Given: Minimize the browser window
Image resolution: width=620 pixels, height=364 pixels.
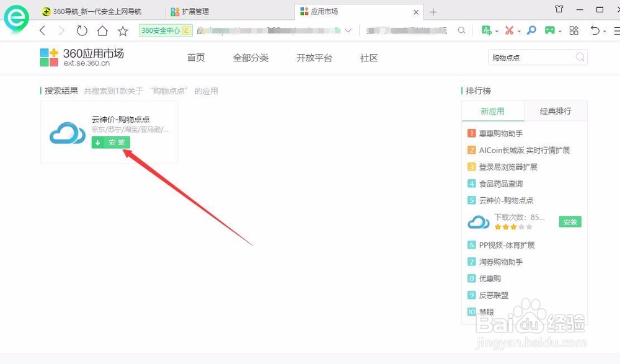Looking at the screenshot, I should (x=580, y=9).
